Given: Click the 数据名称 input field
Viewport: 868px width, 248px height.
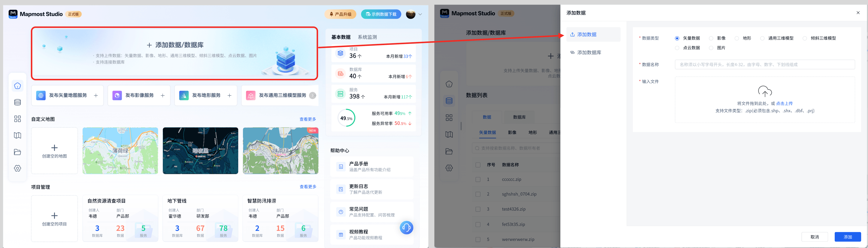Looking at the screenshot, I should coord(764,65).
